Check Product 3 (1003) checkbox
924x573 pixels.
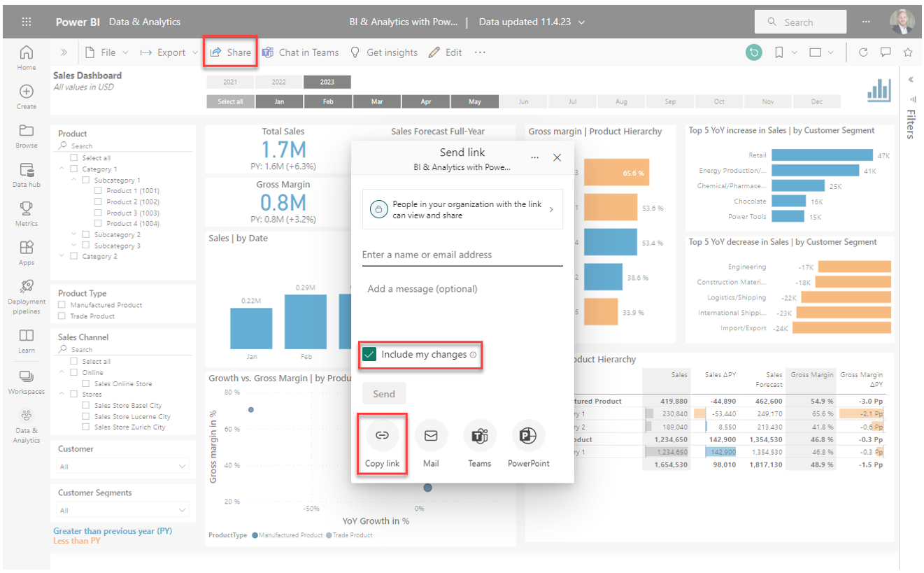point(98,213)
